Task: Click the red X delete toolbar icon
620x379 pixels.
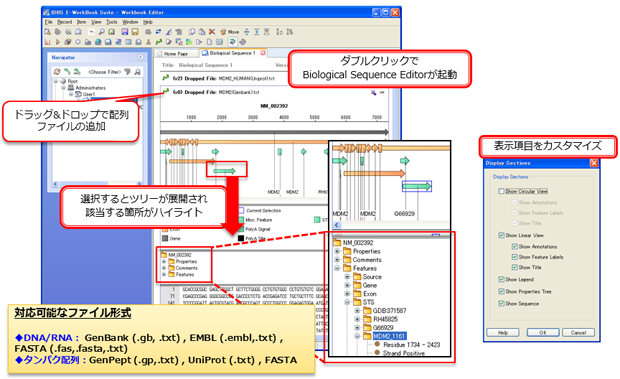Action: [212, 32]
